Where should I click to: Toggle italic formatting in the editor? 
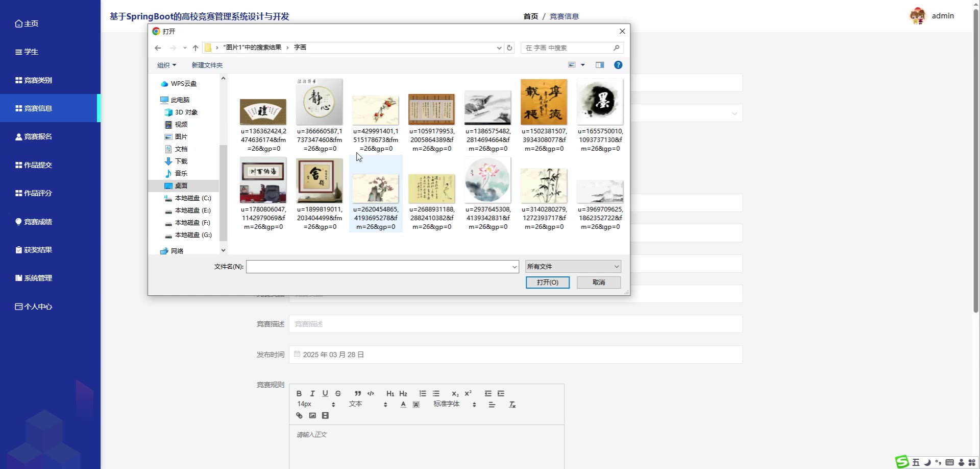[x=312, y=393]
